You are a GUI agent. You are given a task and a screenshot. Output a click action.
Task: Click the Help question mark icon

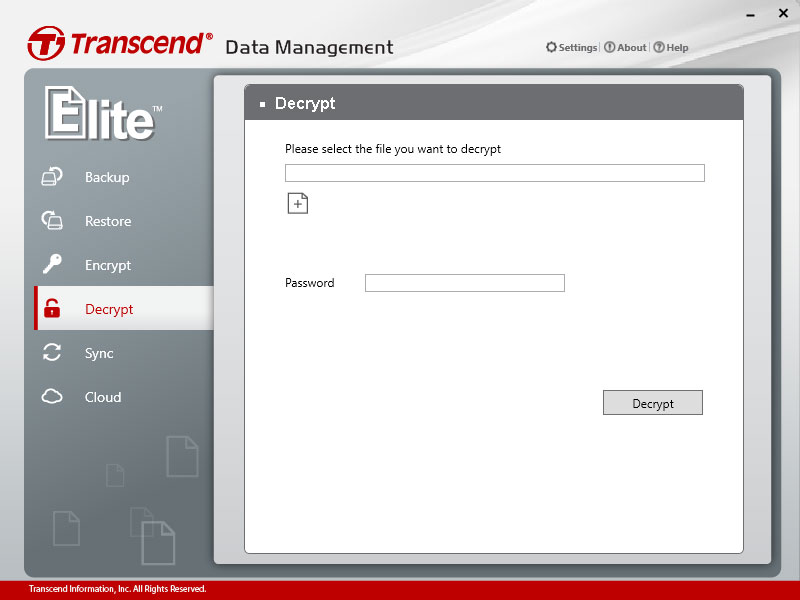[x=659, y=47]
